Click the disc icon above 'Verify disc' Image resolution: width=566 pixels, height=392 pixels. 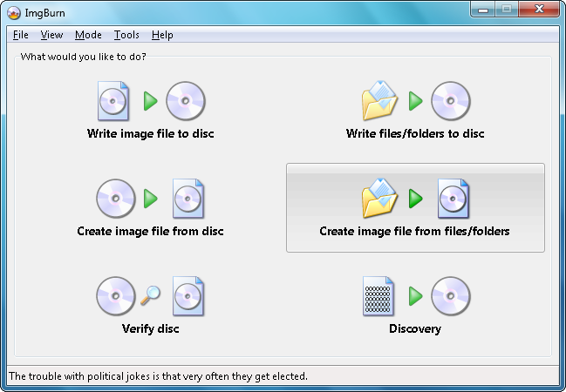116,296
